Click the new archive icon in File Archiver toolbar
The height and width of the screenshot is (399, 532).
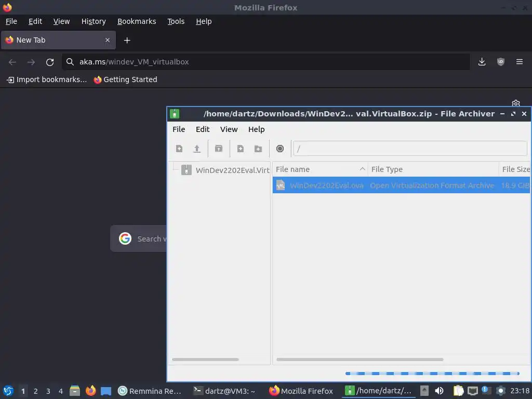(x=179, y=149)
